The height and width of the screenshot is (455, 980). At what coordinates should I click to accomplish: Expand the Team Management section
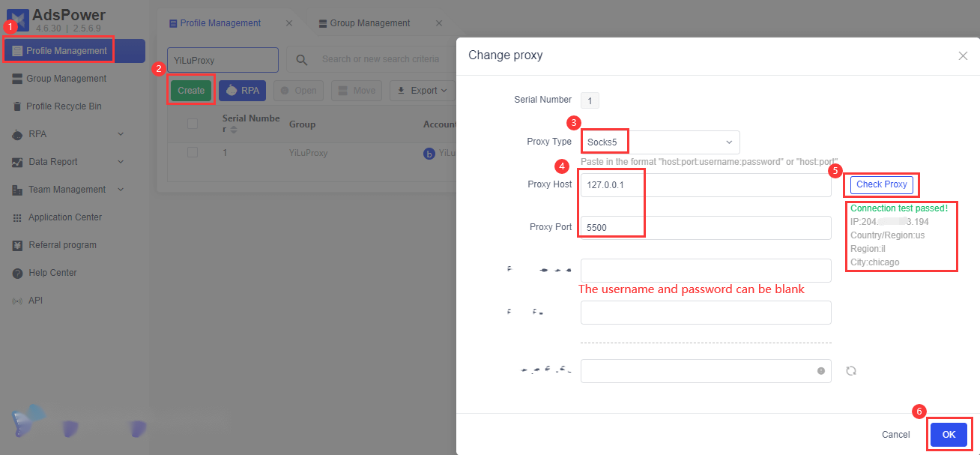(x=121, y=190)
